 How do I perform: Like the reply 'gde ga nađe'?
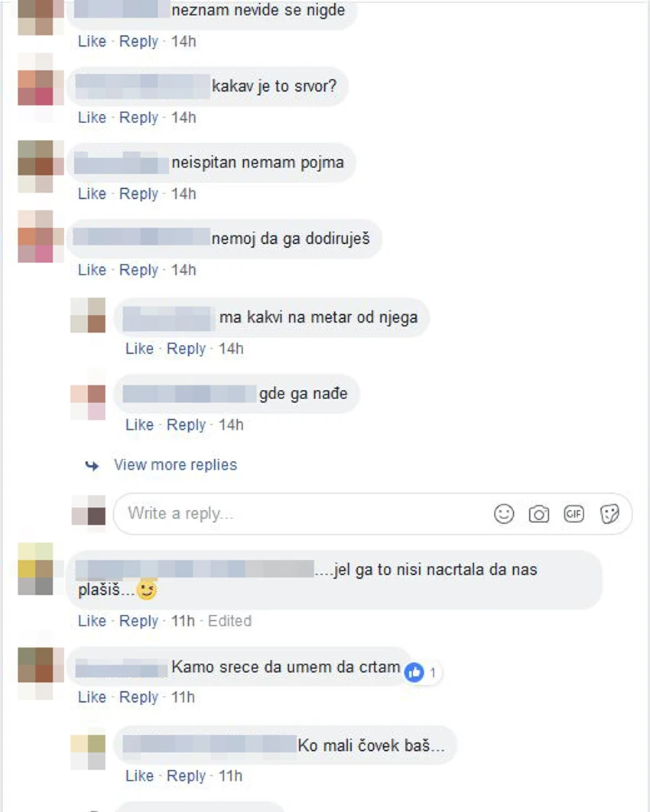coord(139,424)
